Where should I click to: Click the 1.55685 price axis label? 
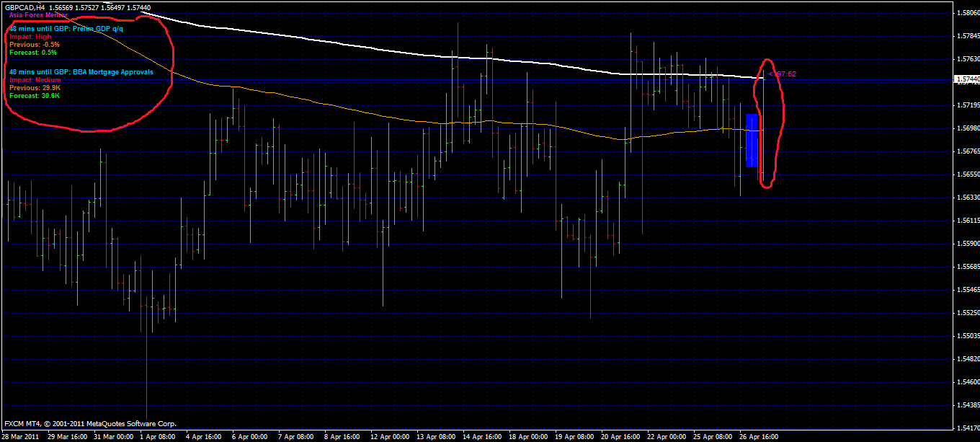pos(967,266)
